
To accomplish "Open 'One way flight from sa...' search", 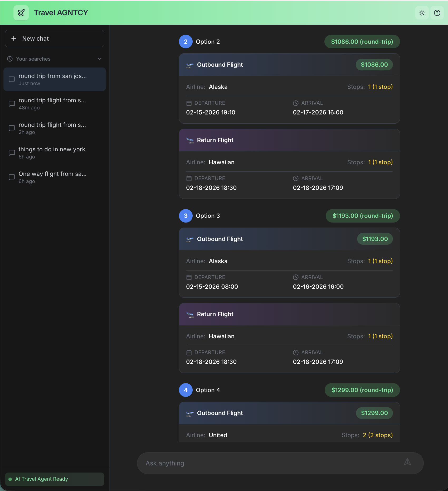I will pyautogui.click(x=55, y=177).
